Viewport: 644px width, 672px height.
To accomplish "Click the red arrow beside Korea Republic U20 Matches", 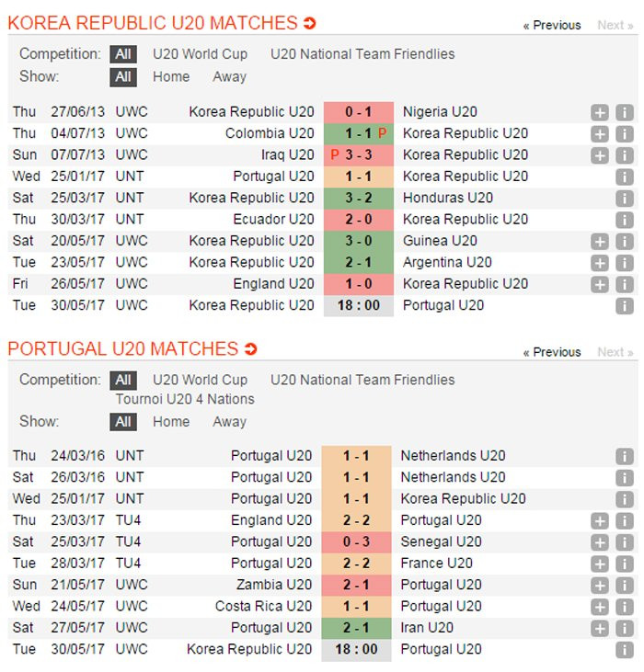I will (x=309, y=24).
